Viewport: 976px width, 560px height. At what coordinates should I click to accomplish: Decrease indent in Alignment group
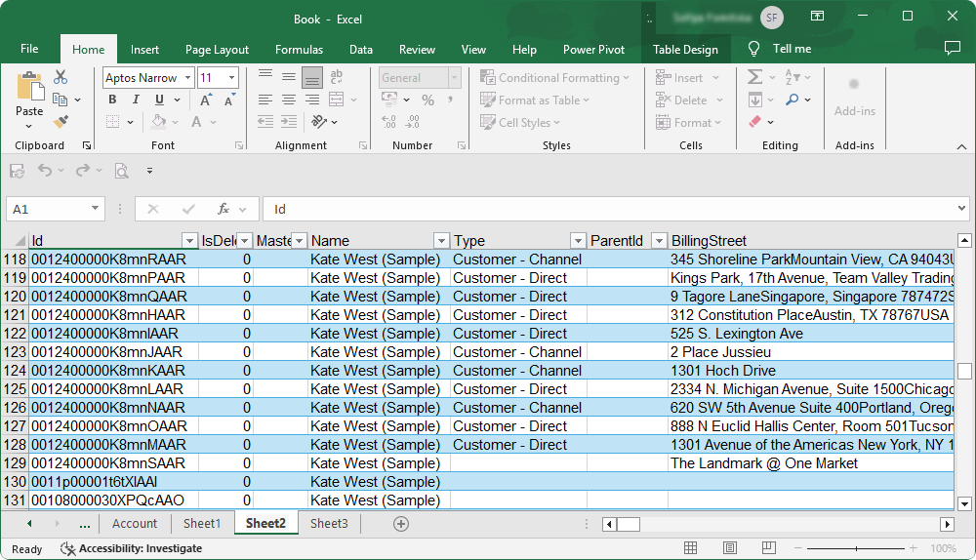265,122
